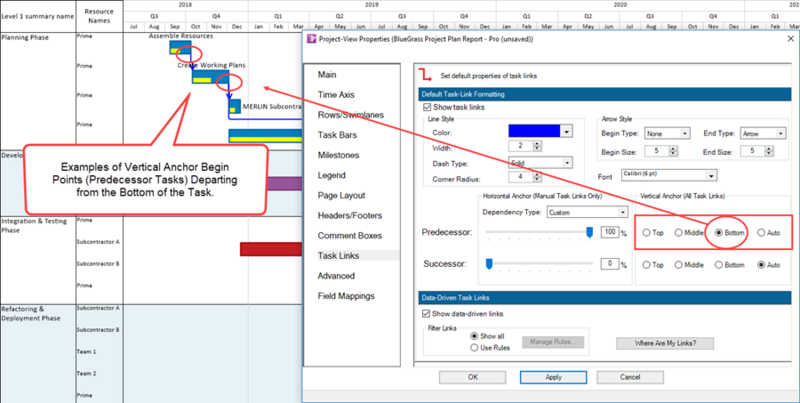Click the purple Development phase task bar
The width and height of the screenshot is (800, 403).
284,184
